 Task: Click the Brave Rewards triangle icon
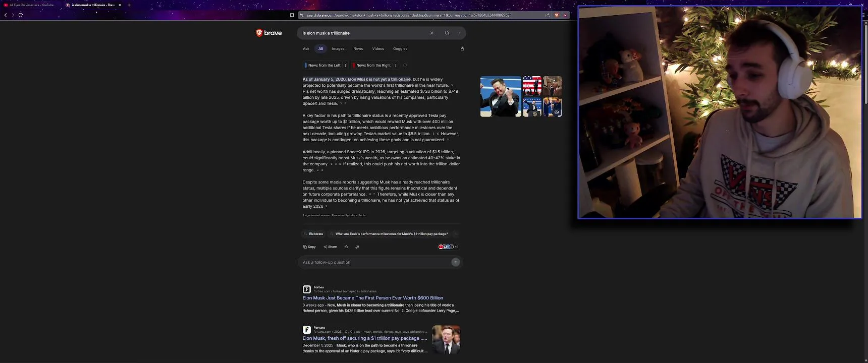(x=565, y=15)
